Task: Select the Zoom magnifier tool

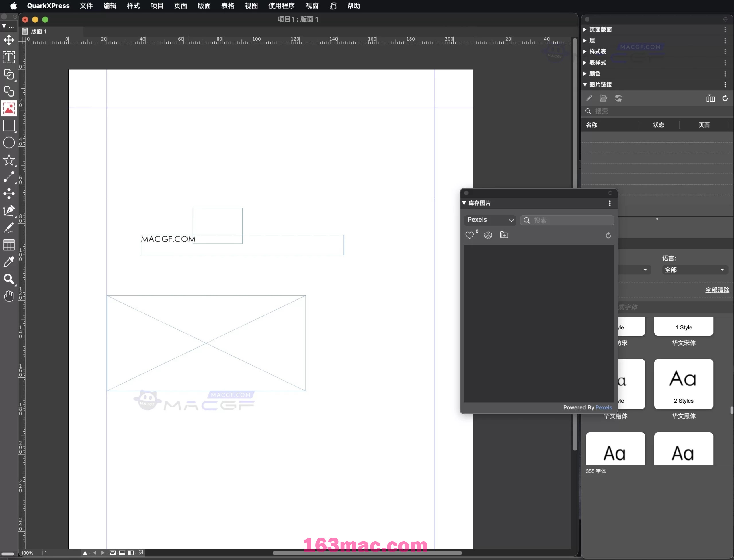Action: click(9, 279)
